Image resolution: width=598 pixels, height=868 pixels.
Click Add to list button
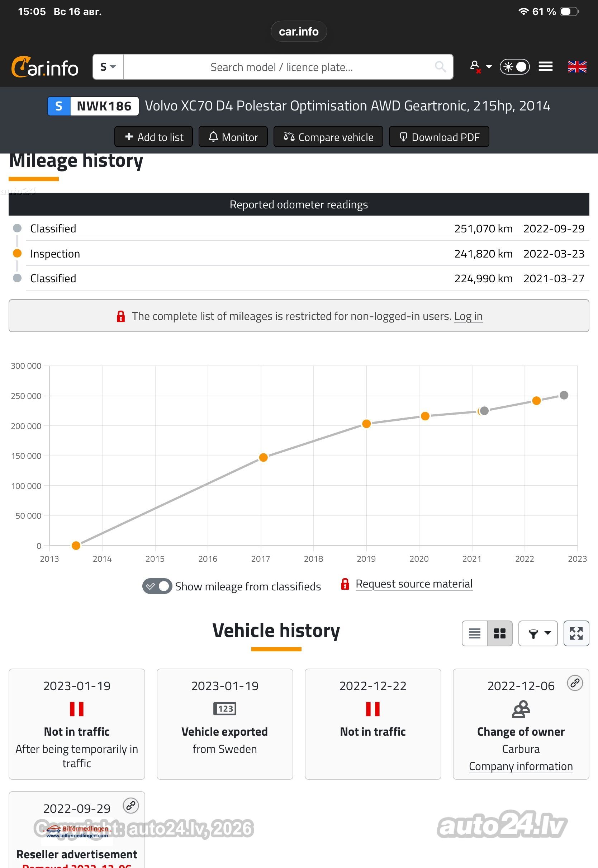point(153,137)
